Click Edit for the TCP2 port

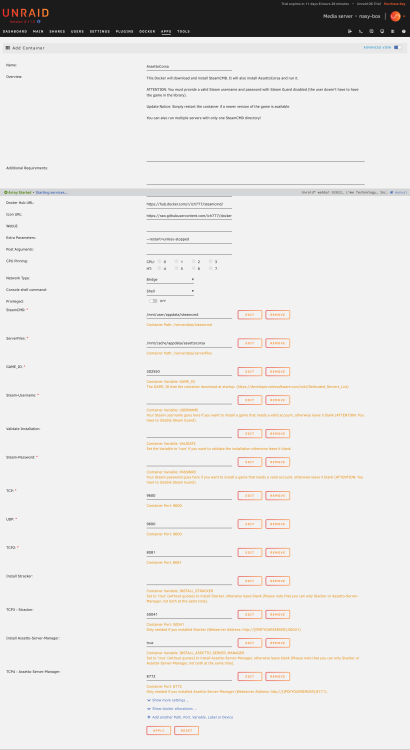point(250,552)
